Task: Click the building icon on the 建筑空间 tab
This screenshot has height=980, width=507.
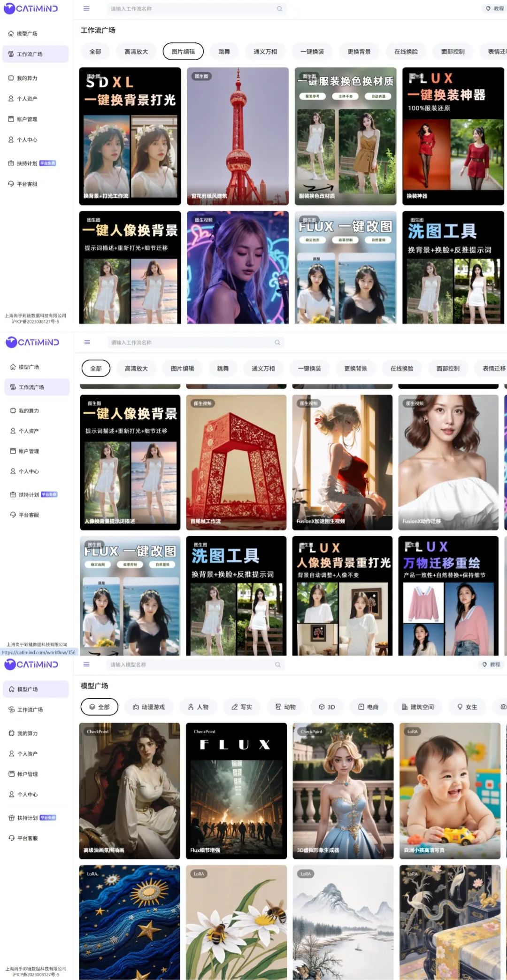Action: pos(405,707)
